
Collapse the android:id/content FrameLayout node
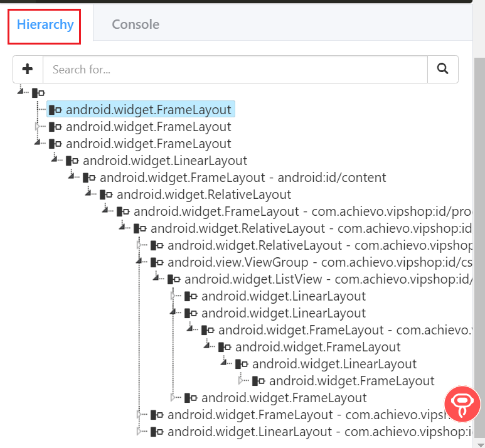[72, 176]
